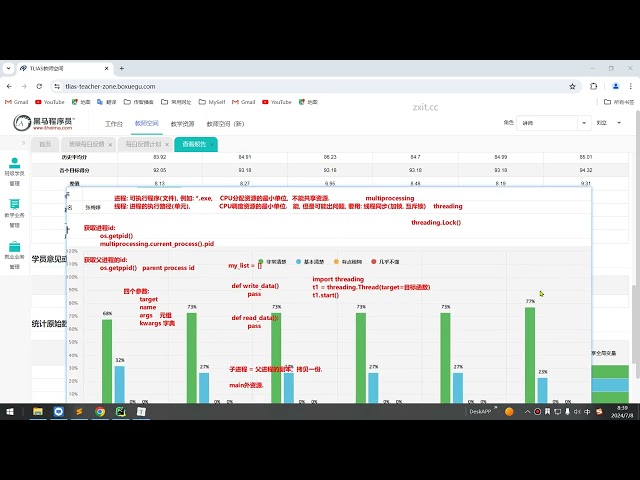Screen dimensions: 640x480
Task: Select the 教学资源 top navigation item
Action: (x=182, y=124)
